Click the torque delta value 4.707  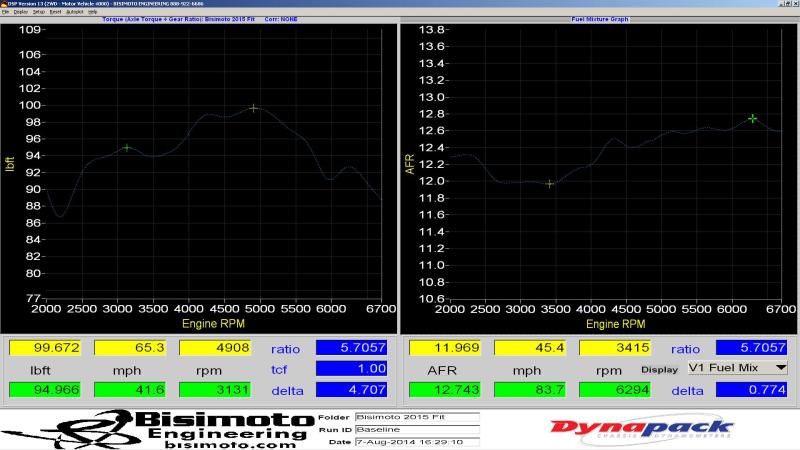[x=352, y=390]
